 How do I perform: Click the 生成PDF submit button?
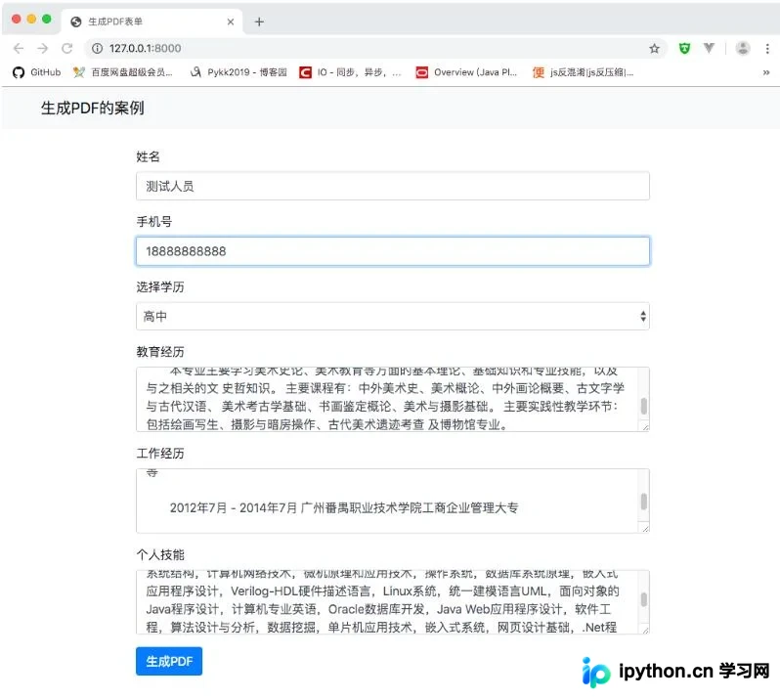[x=169, y=661]
